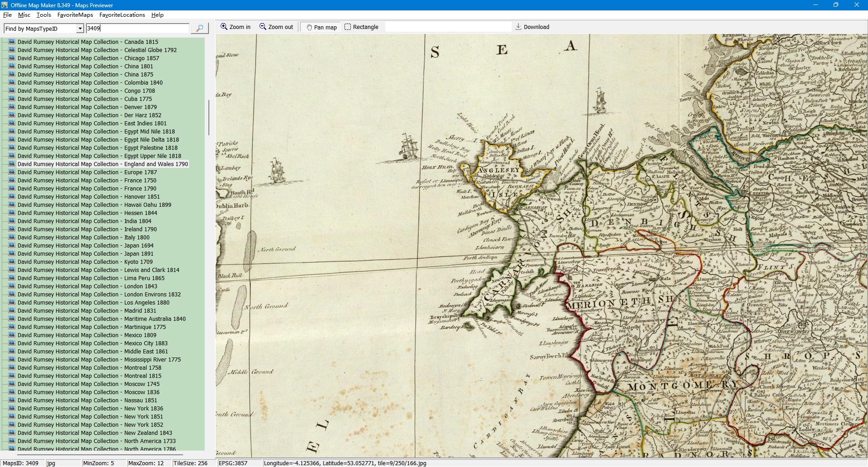868x467 pixels.
Task: Select the London 1843 map entry
Action: point(87,286)
